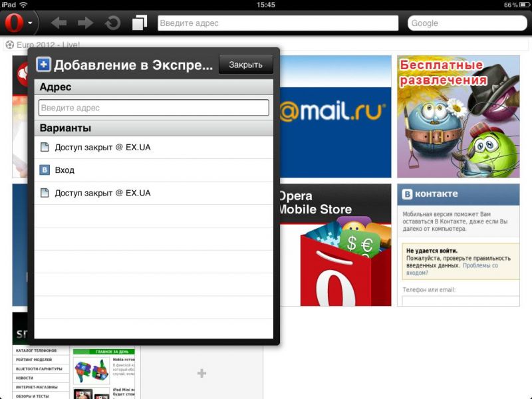Go back with the left arrow
This screenshot has height=399, width=532.
tap(59, 23)
